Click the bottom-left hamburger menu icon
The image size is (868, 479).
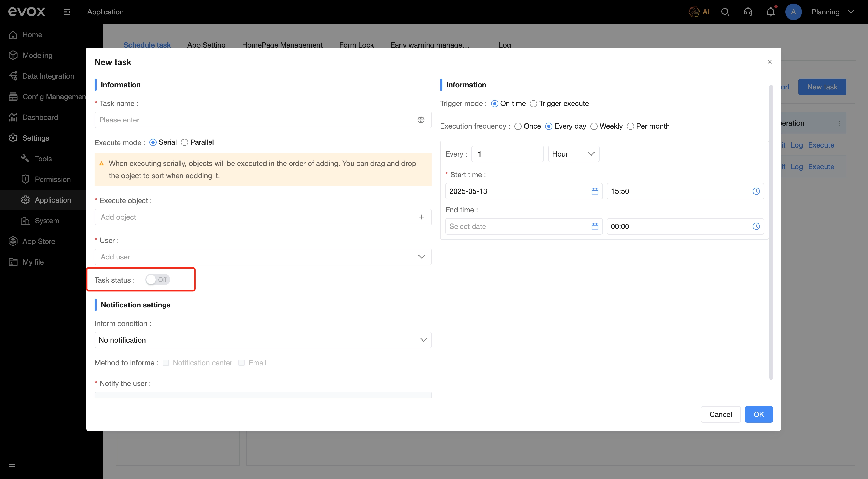click(x=12, y=467)
